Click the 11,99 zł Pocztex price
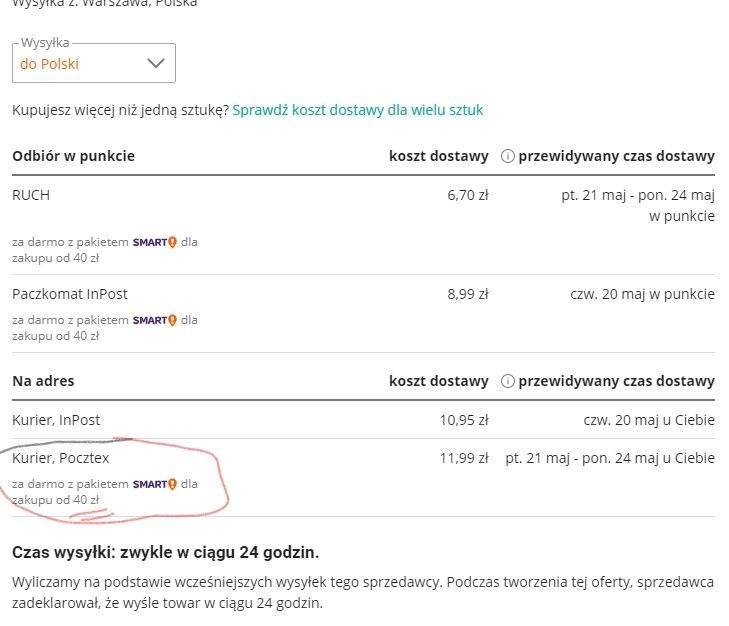 (x=464, y=458)
